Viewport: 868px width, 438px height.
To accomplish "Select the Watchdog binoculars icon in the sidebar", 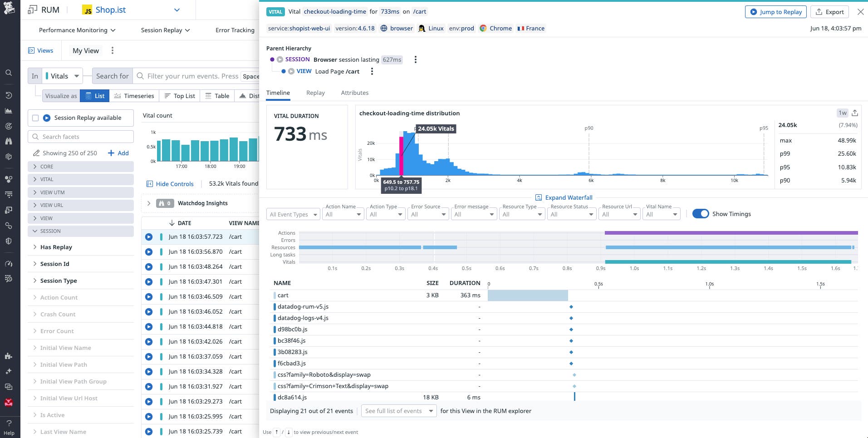I will click(8, 141).
